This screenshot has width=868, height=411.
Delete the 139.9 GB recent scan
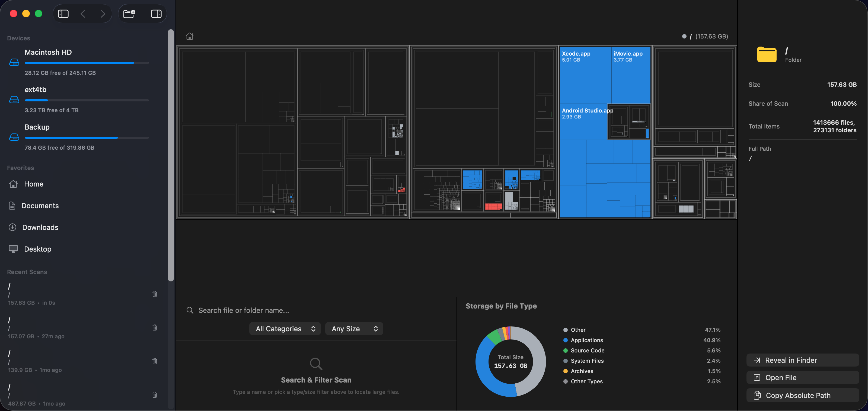tap(155, 361)
